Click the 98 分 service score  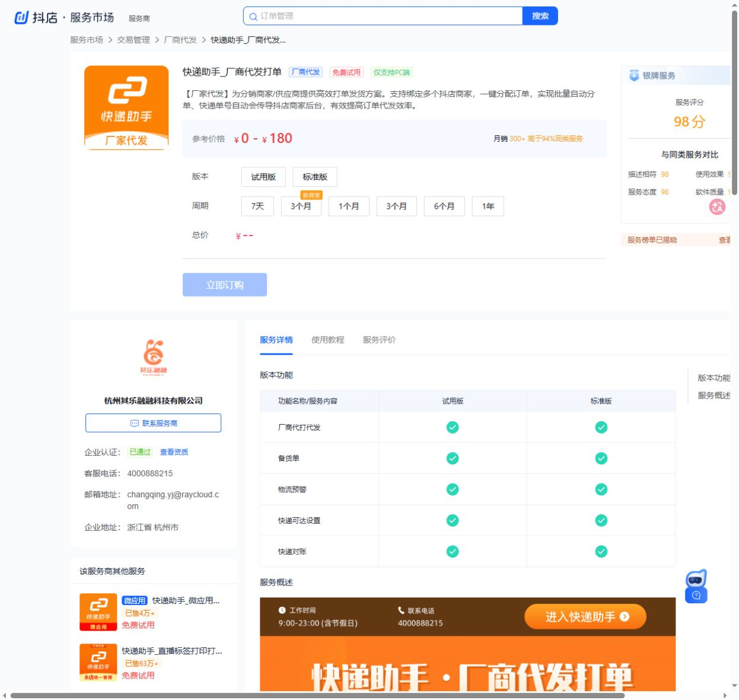pos(689,122)
